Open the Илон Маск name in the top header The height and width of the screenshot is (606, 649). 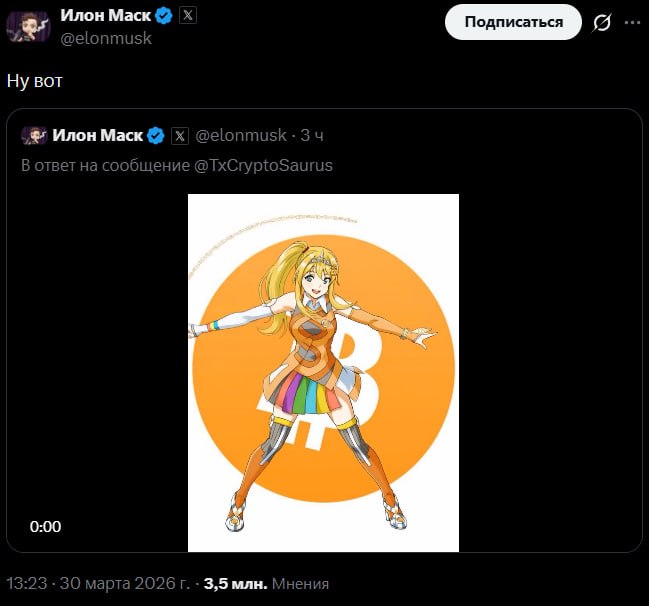point(105,15)
